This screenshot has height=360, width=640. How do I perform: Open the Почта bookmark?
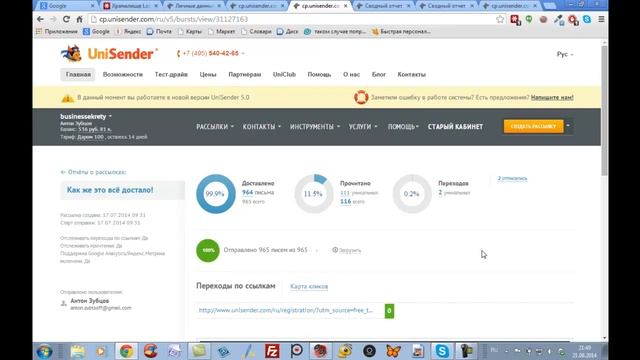pos(159,31)
